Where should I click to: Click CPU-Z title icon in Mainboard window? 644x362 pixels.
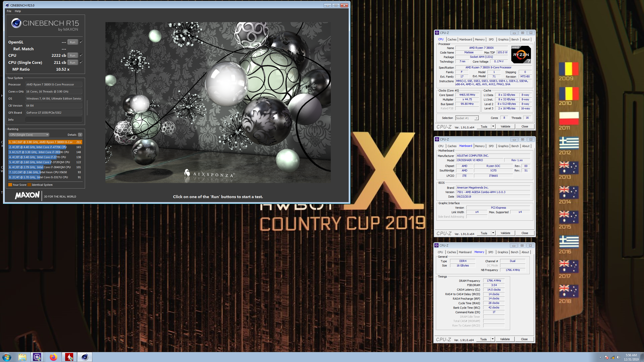pyautogui.click(x=437, y=139)
